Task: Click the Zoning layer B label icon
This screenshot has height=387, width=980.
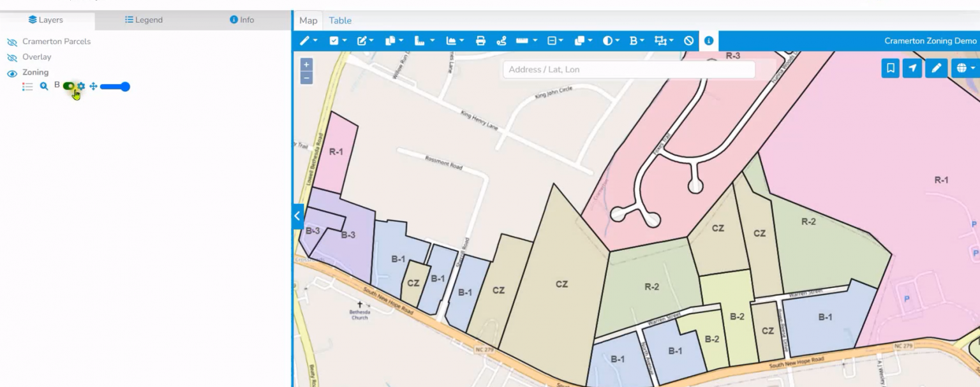Action: tap(57, 85)
